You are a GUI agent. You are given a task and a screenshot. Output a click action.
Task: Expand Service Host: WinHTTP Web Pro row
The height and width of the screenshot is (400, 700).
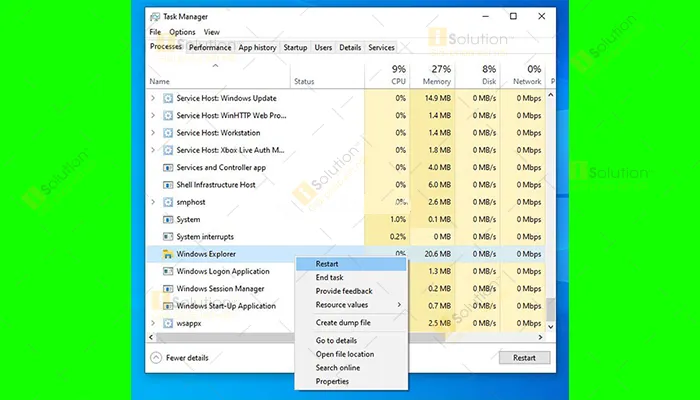(x=153, y=116)
